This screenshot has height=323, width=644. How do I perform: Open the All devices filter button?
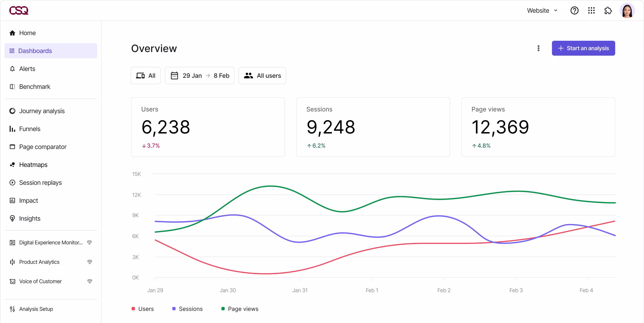point(145,76)
